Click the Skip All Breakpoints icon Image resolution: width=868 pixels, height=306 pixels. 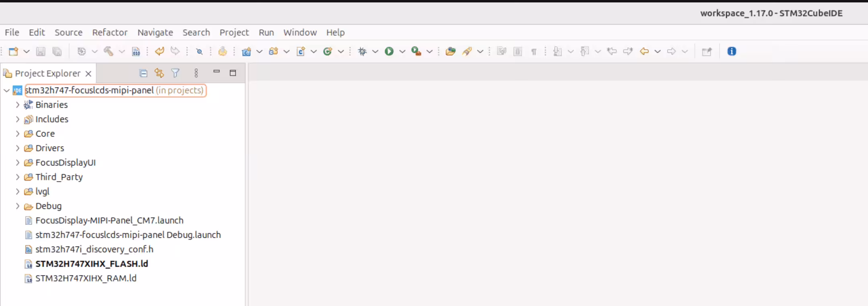pyautogui.click(x=199, y=51)
